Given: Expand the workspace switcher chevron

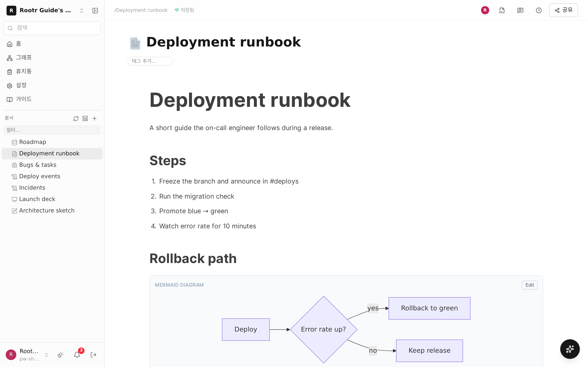Looking at the screenshot, I should tap(82, 10).
